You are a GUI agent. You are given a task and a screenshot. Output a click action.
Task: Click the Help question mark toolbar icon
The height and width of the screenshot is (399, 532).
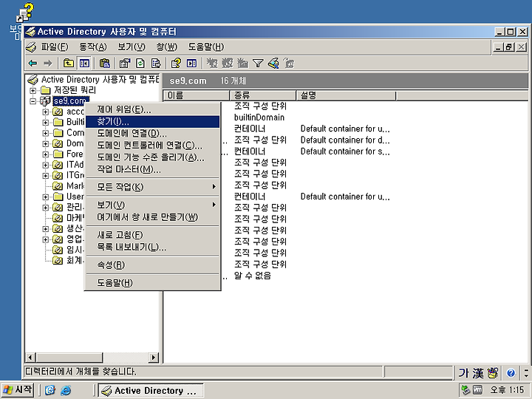click(177, 63)
